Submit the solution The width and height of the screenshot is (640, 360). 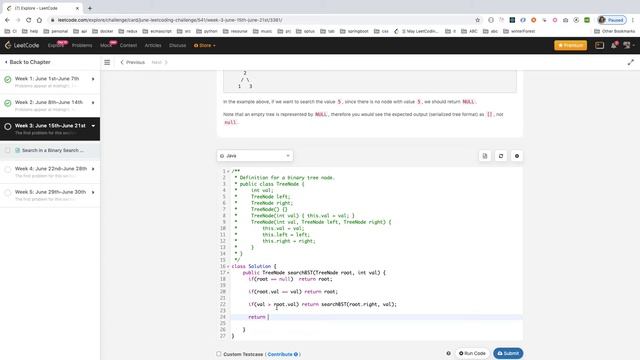508,353
